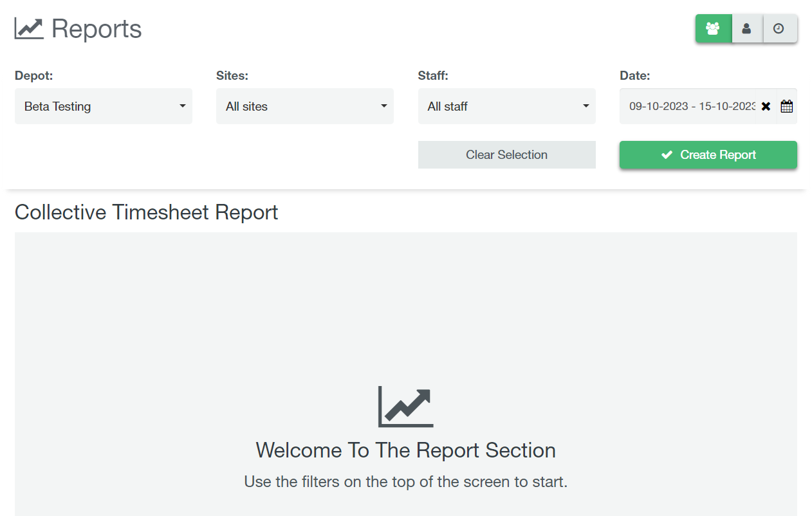Switch to the individual staff report view
The image size is (812, 516).
[747, 29]
